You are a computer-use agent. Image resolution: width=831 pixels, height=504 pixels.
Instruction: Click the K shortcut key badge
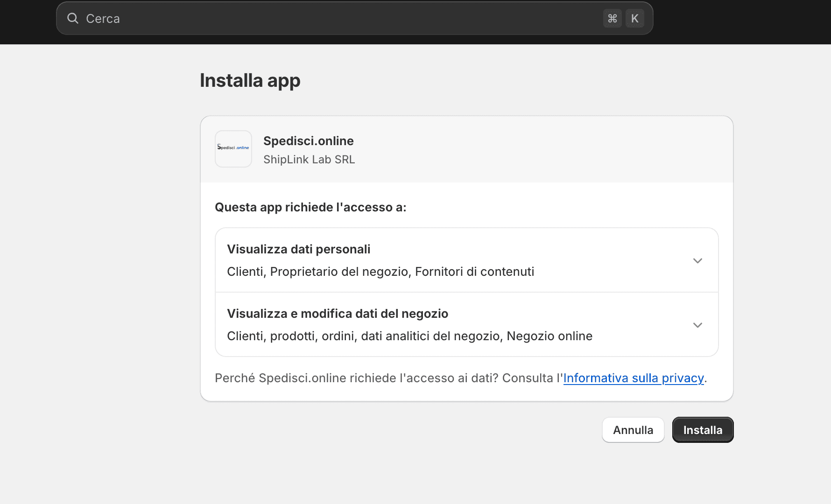coord(634,18)
